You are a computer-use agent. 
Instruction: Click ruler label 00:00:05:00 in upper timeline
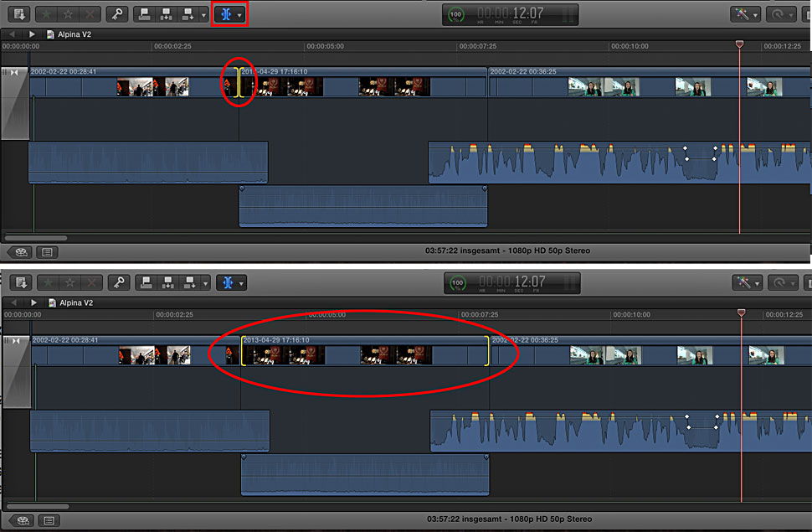[x=325, y=46]
